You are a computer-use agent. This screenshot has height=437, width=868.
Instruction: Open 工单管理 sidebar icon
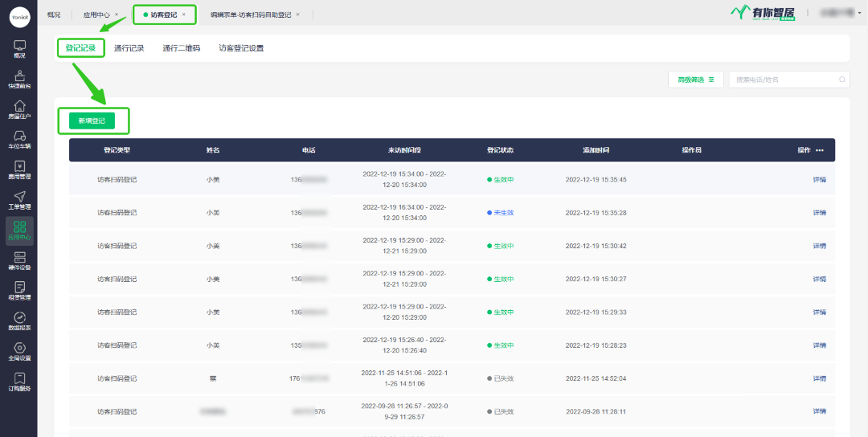(18, 200)
